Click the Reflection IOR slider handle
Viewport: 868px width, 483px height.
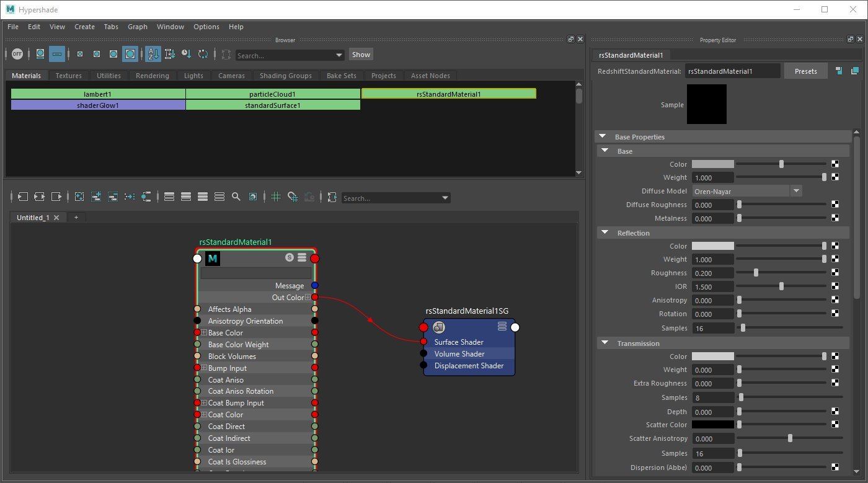pyautogui.click(x=781, y=286)
